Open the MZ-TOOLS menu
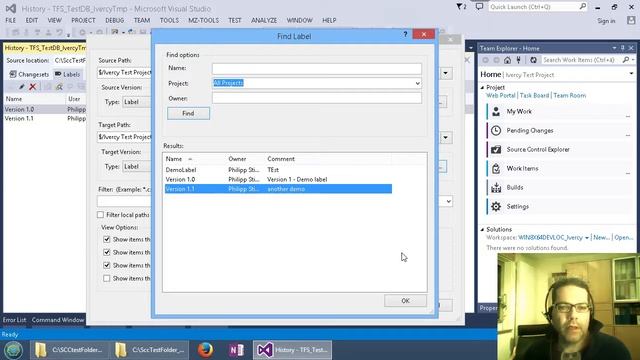640x360 pixels. coord(203,20)
